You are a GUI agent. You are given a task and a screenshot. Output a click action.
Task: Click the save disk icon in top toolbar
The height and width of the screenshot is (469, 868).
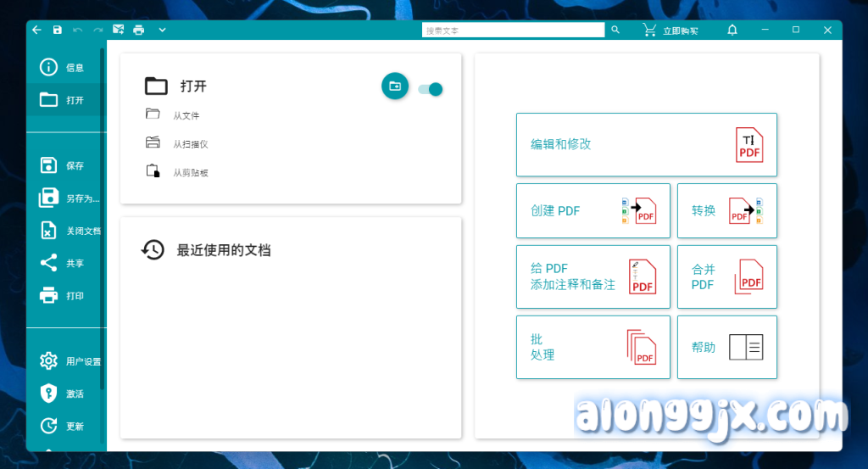click(58, 30)
